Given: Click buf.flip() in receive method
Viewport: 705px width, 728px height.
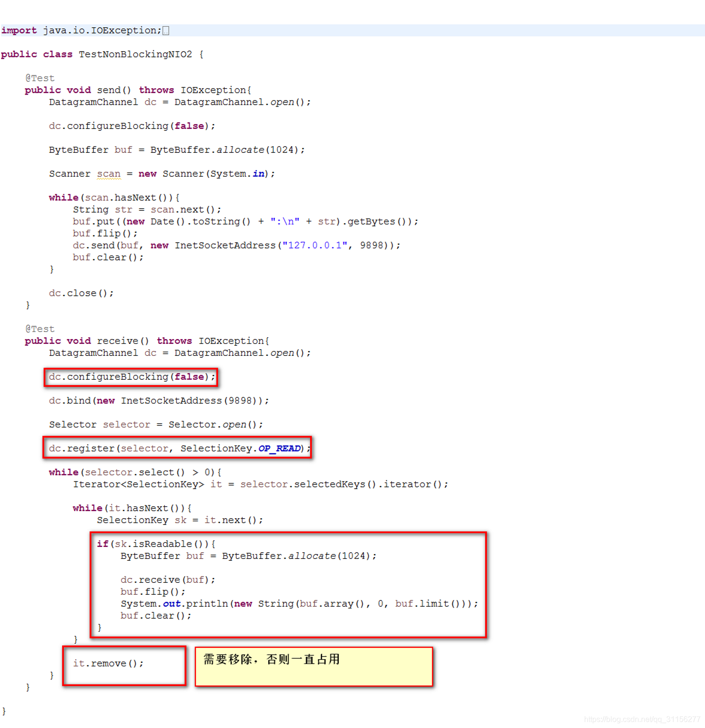Looking at the screenshot, I should 153,592.
